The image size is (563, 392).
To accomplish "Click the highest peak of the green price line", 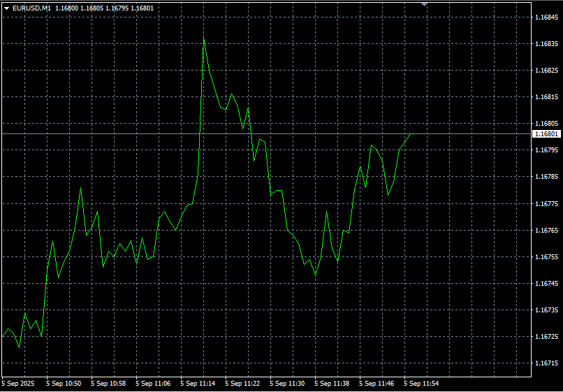I will [204, 39].
